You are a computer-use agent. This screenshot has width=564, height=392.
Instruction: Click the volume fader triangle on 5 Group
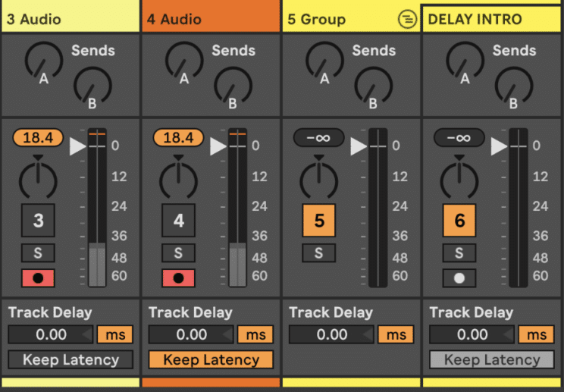359,146
